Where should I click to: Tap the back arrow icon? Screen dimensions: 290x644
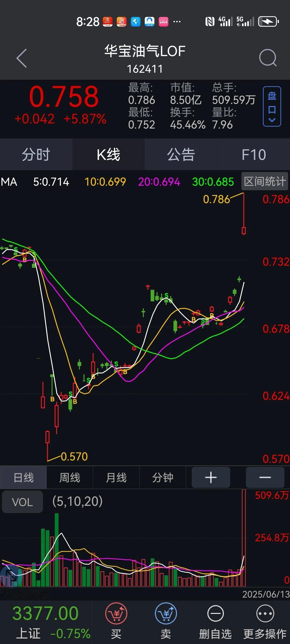pos(21,58)
